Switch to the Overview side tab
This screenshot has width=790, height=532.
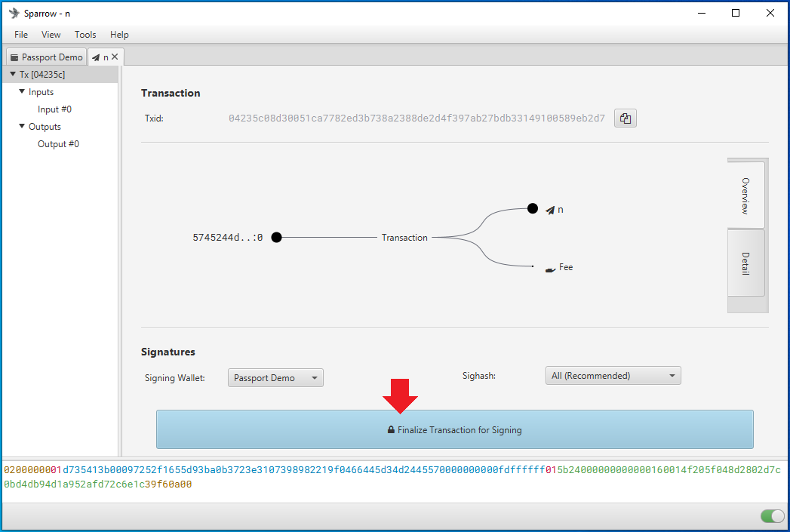[x=745, y=195]
